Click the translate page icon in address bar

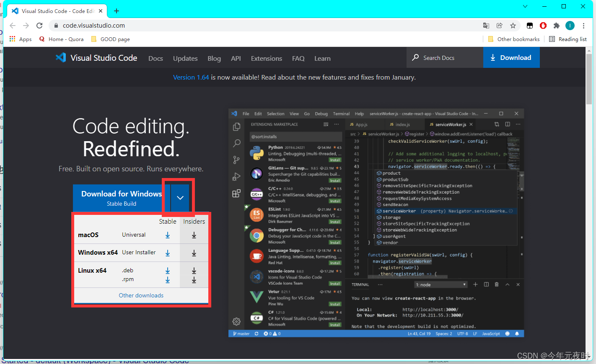click(486, 26)
